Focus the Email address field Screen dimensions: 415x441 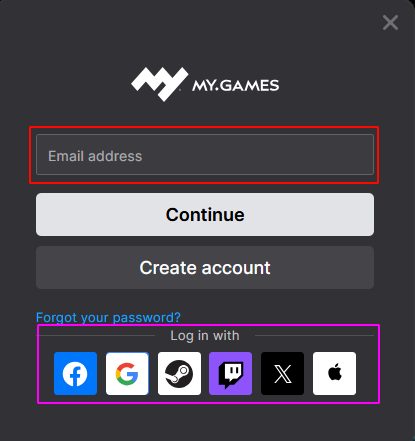[205, 155]
